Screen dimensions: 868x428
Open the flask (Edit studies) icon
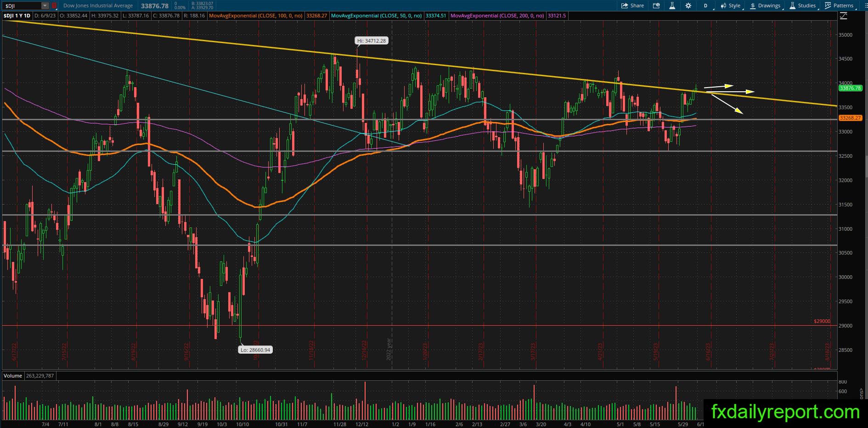pos(672,6)
